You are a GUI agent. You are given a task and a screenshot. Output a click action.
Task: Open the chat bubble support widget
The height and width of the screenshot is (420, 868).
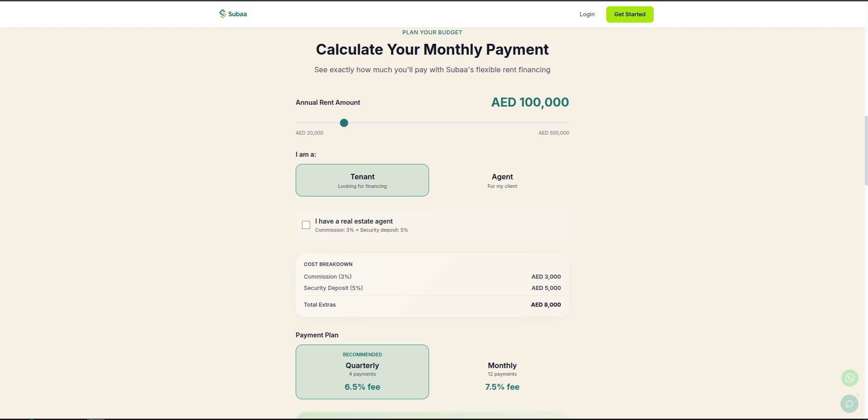849,404
